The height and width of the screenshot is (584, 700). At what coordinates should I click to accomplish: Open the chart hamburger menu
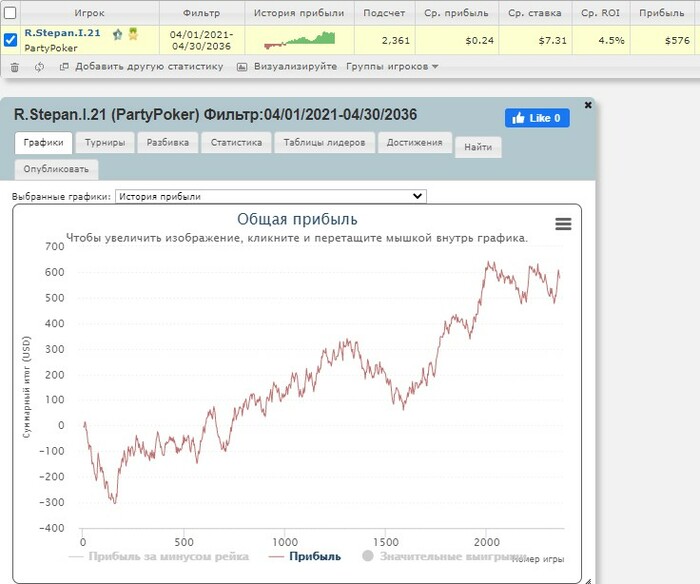click(x=563, y=224)
